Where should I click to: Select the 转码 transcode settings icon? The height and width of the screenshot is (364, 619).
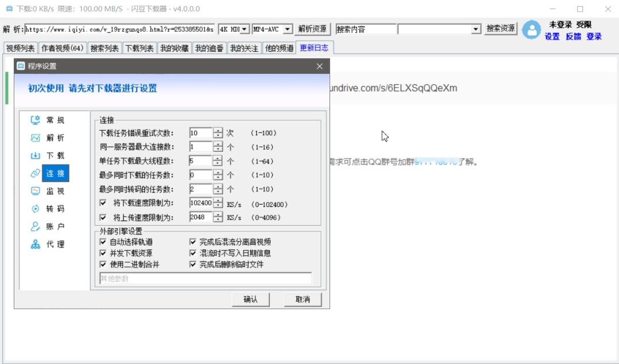(35, 209)
